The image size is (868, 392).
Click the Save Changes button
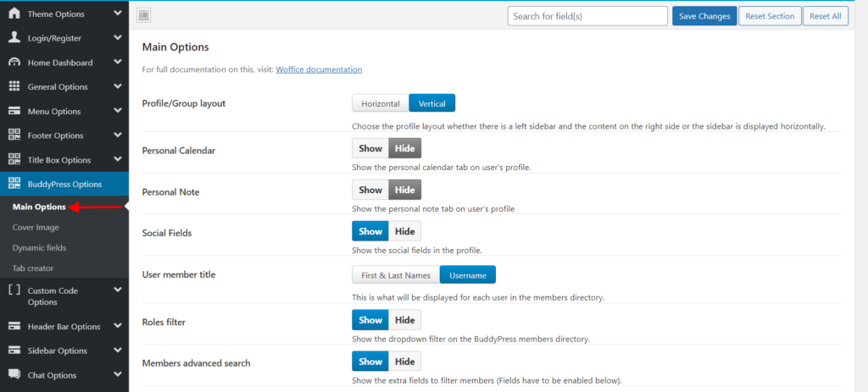pos(704,16)
